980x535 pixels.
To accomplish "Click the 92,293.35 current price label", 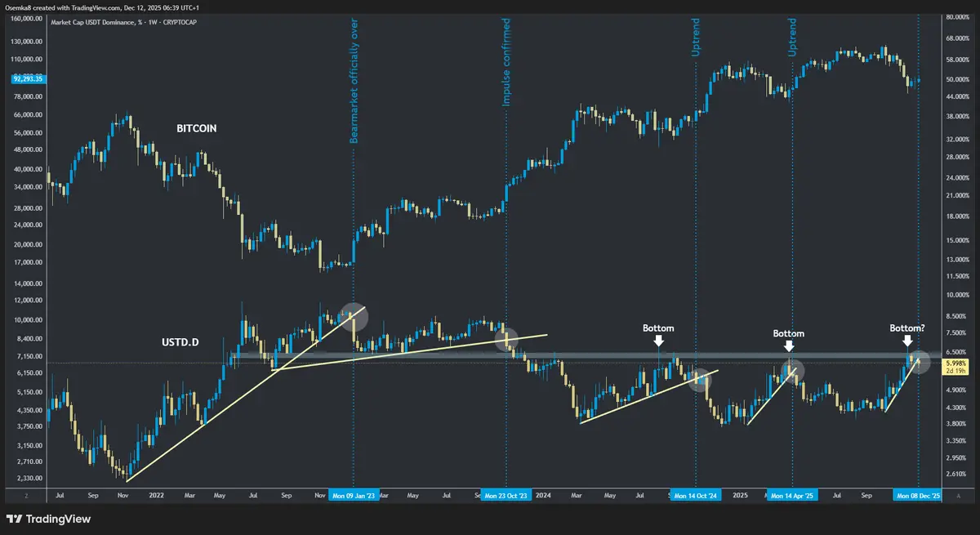I will click(x=29, y=78).
